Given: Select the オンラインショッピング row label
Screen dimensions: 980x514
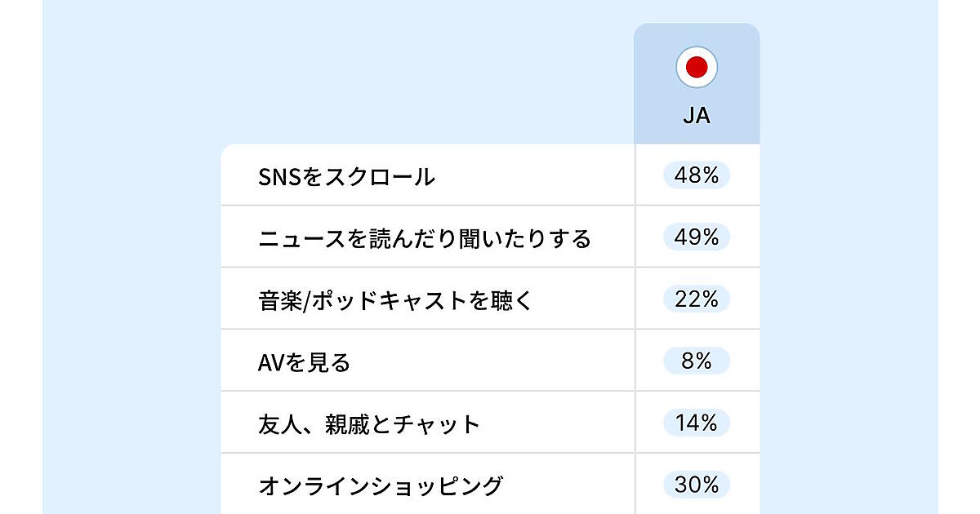Looking at the screenshot, I should coord(381,486).
